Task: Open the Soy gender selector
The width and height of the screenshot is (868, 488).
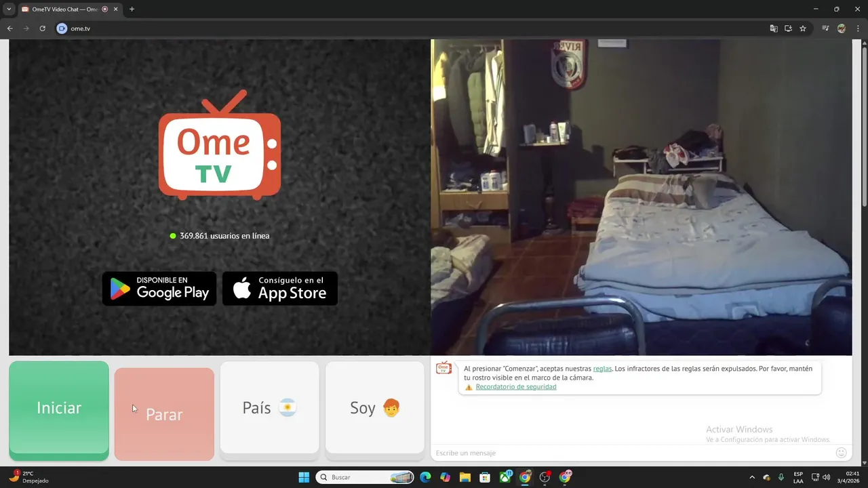Action: pyautogui.click(x=375, y=408)
